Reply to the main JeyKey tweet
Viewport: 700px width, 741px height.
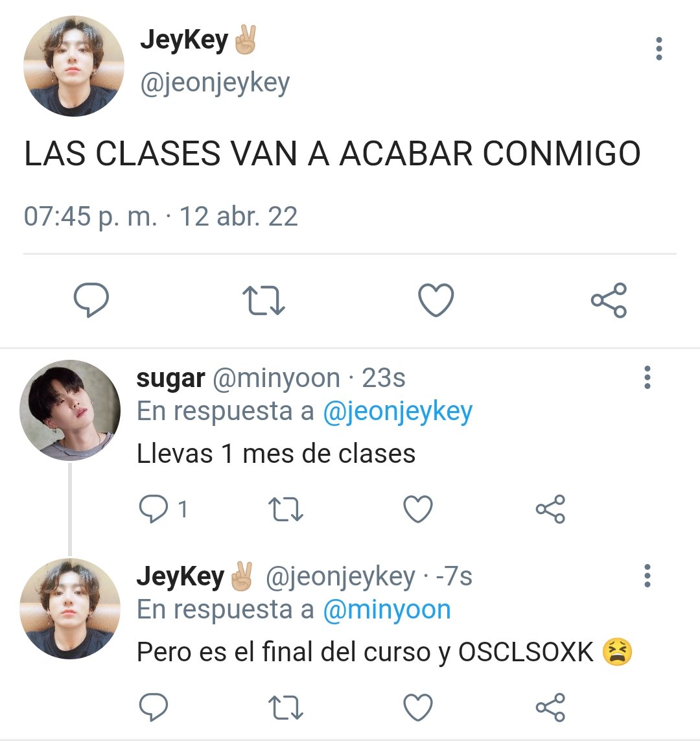pyautogui.click(x=91, y=300)
